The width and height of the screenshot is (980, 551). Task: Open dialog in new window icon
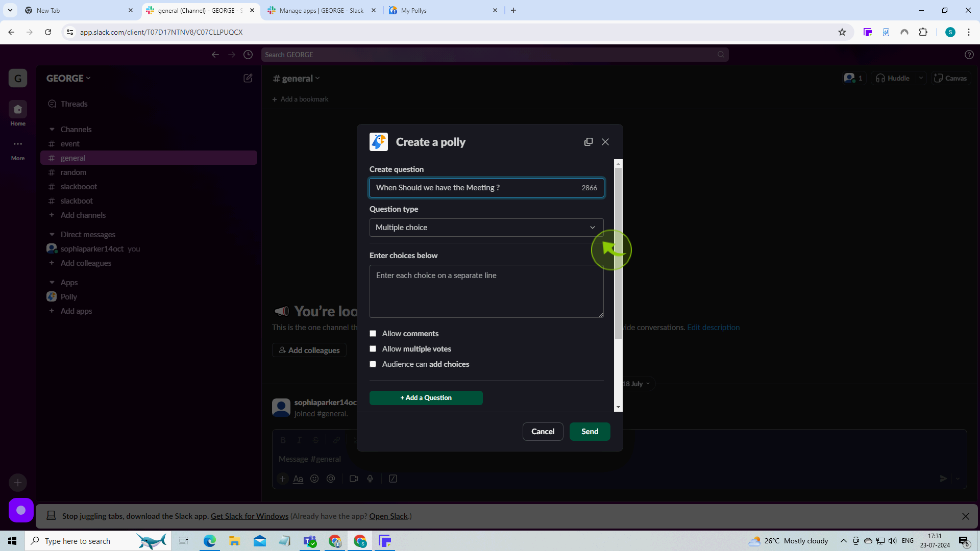(x=589, y=142)
